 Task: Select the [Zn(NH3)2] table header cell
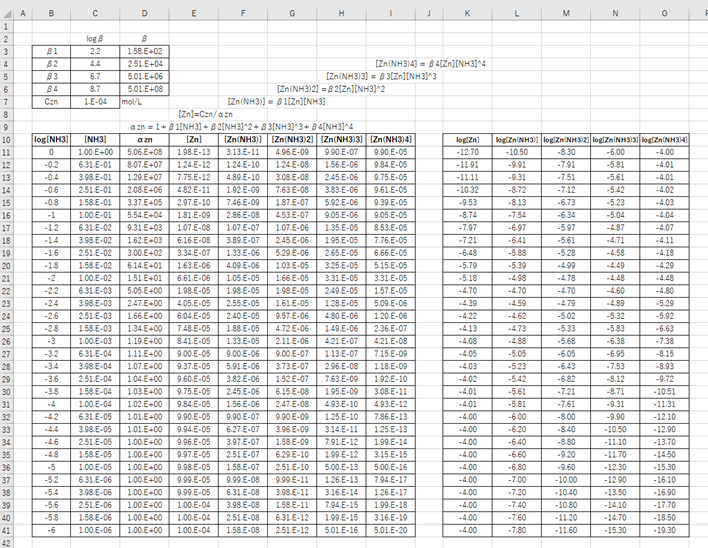292,140
